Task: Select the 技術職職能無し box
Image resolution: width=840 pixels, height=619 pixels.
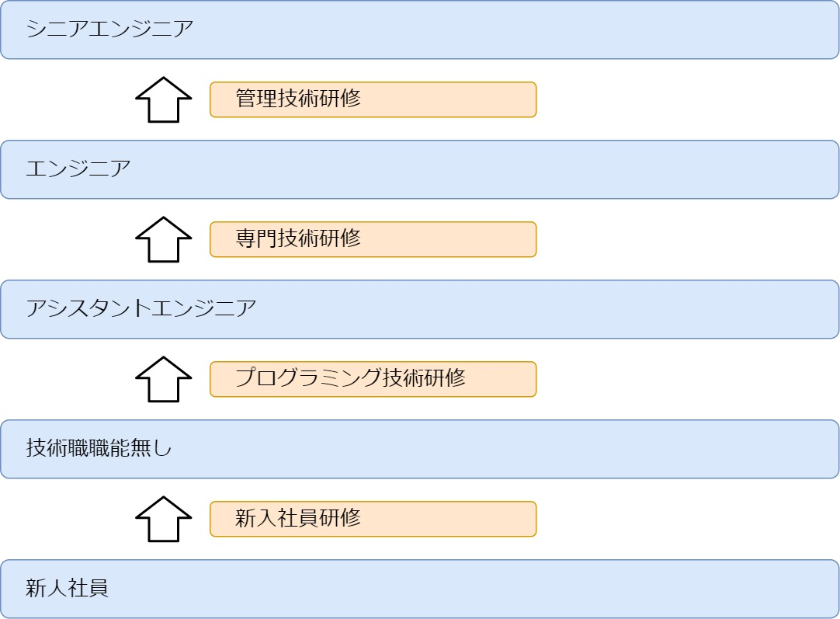Action: click(419, 449)
